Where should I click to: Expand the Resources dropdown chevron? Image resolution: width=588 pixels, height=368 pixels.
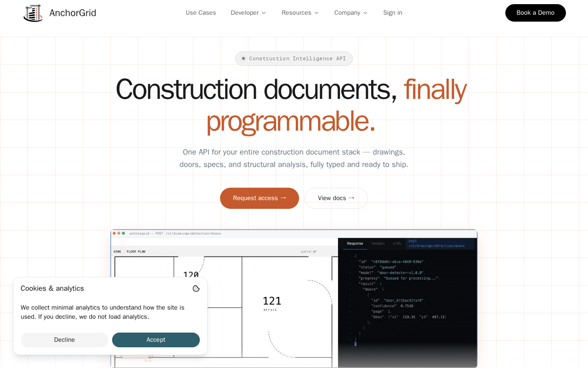click(x=317, y=13)
